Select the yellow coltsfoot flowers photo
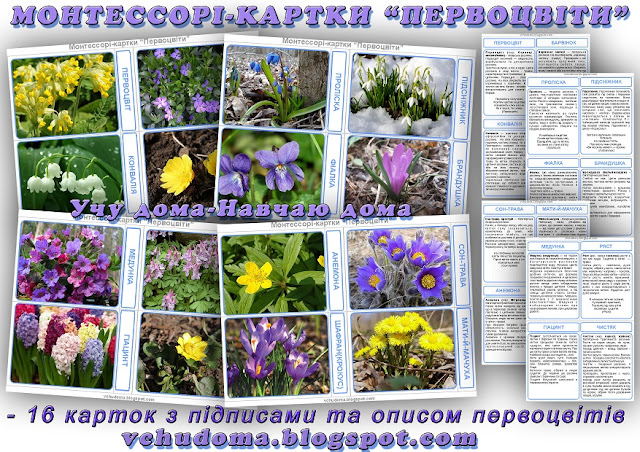Viewport: 640px width, 452px height. click(403, 350)
